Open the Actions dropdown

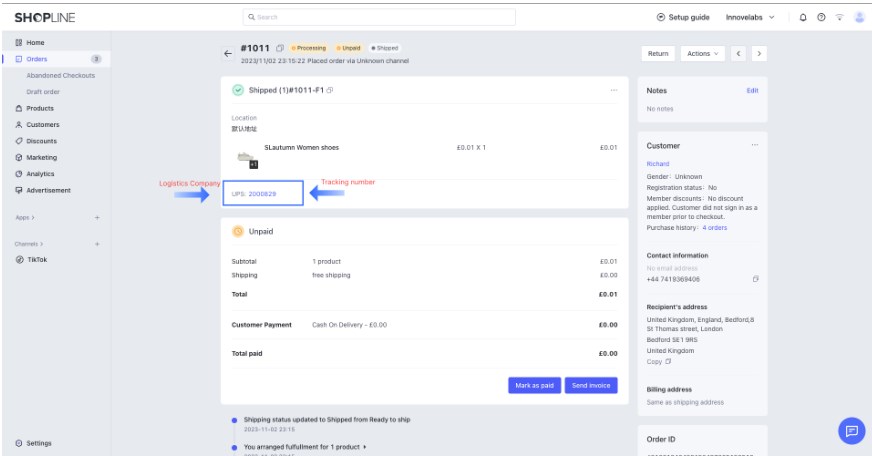pyautogui.click(x=703, y=53)
